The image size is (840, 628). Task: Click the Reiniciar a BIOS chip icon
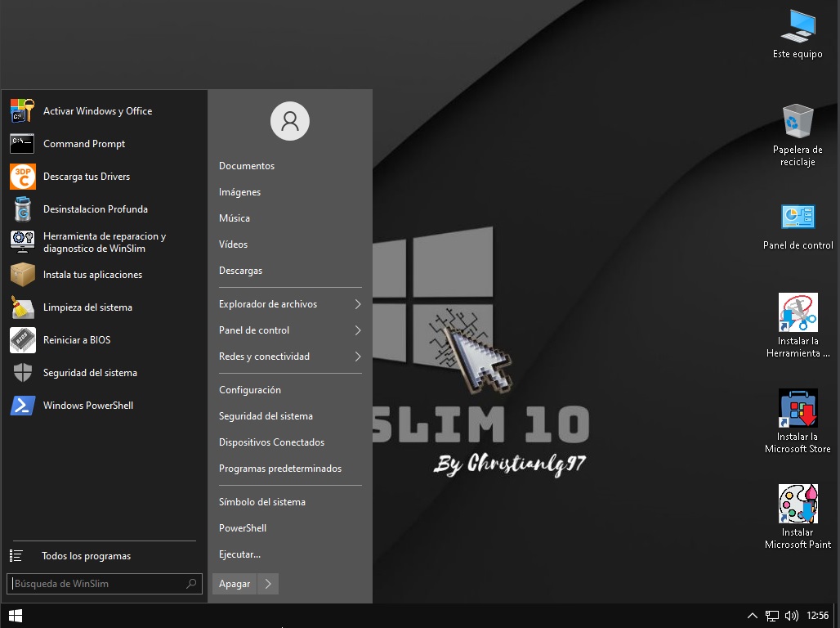tap(23, 340)
